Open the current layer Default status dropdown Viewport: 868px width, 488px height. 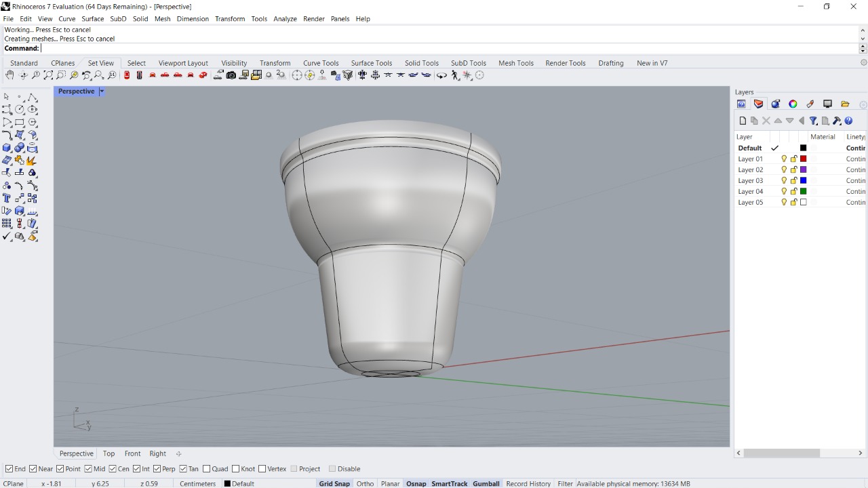click(x=239, y=484)
